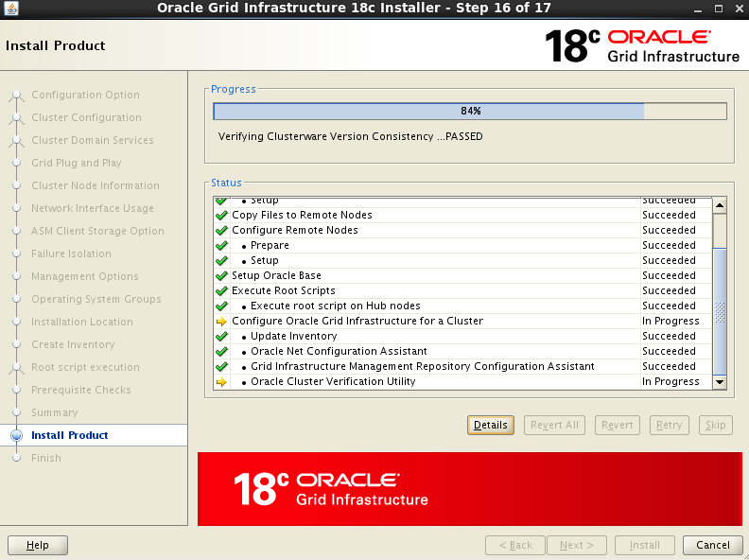This screenshot has width=749, height=560.
Task: Click checkmark beside Oracle Net Configuration Assistant
Action: coord(221,352)
